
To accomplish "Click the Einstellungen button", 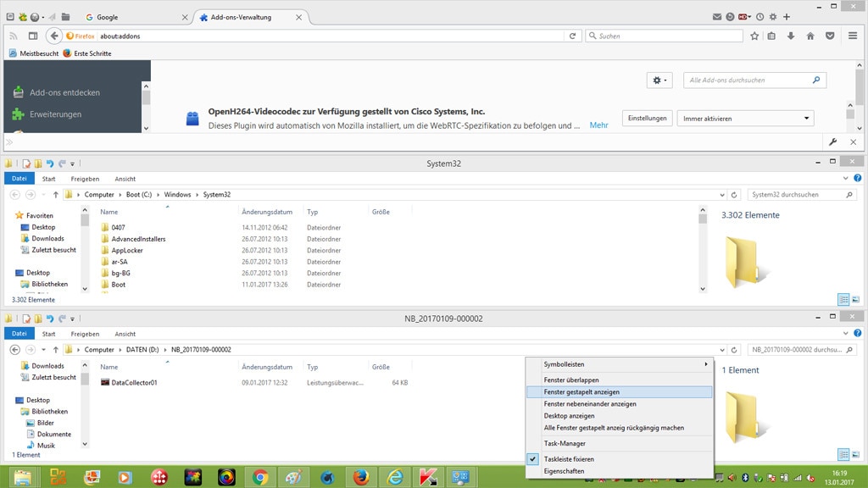I will tap(647, 118).
